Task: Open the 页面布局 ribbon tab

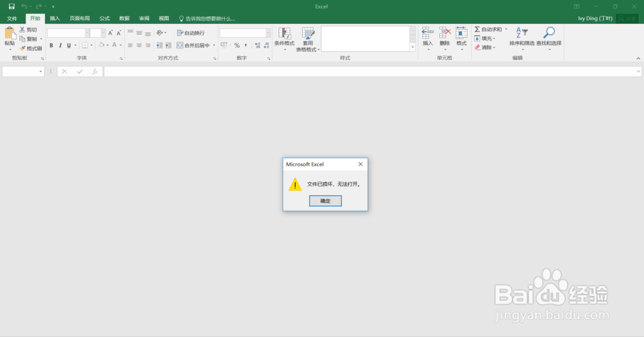Action: pyautogui.click(x=79, y=19)
